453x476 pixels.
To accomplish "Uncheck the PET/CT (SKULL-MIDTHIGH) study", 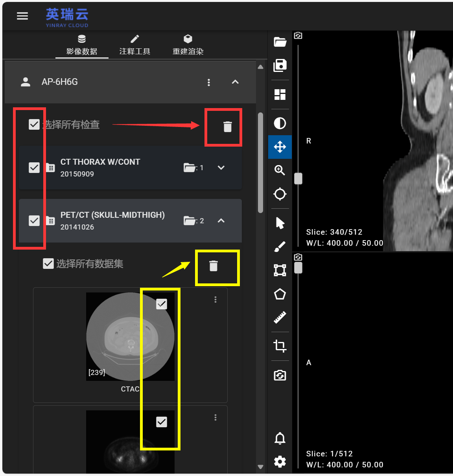I will (x=34, y=221).
